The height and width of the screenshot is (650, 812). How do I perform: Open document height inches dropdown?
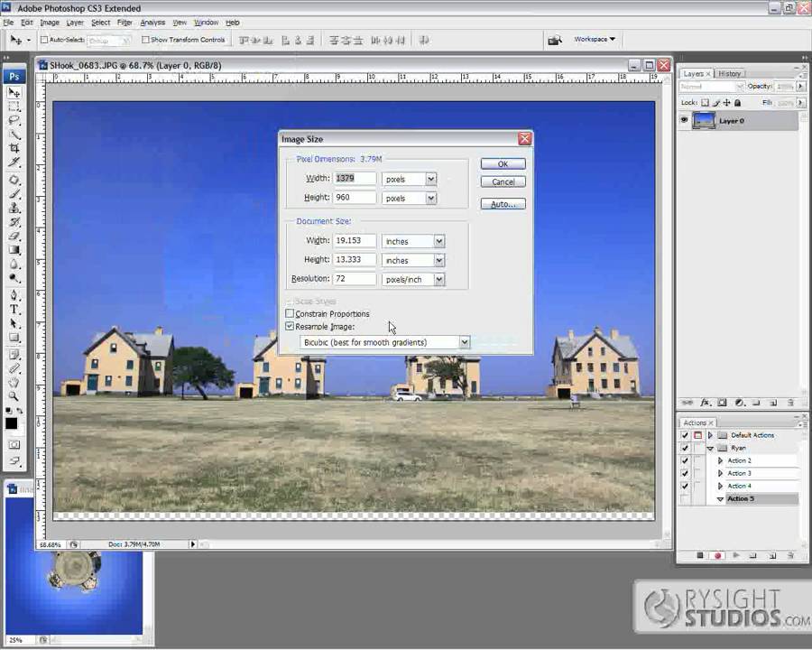coord(439,260)
